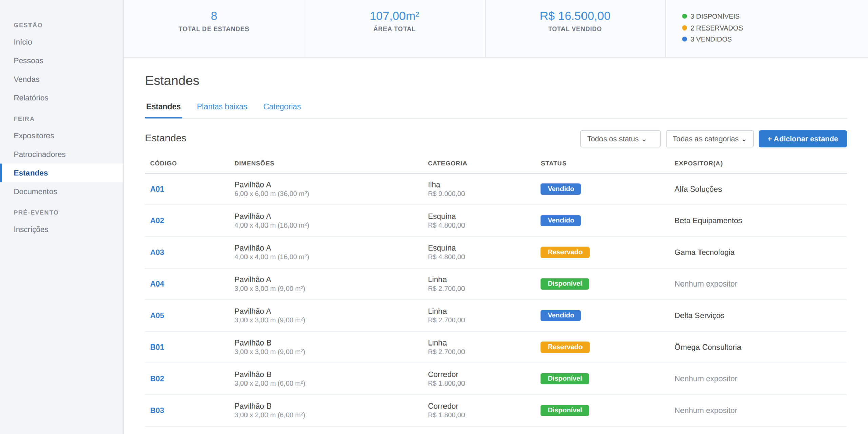Open stand A04 link
The height and width of the screenshot is (434, 868).
[157, 284]
